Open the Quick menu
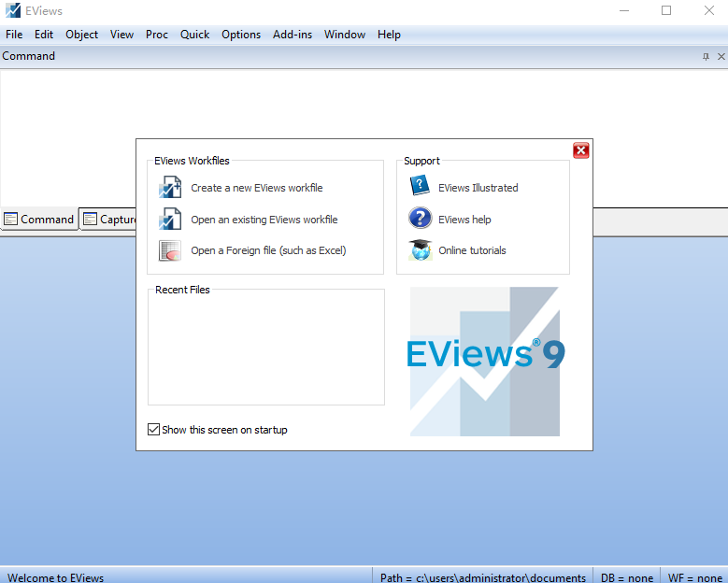The height and width of the screenshot is (583, 728). (x=194, y=35)
